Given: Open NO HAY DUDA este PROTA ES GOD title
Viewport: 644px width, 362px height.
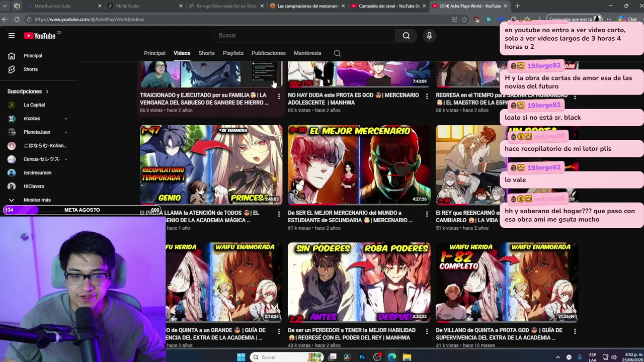Looking at the screenshot, I should (x=353, y=99).
